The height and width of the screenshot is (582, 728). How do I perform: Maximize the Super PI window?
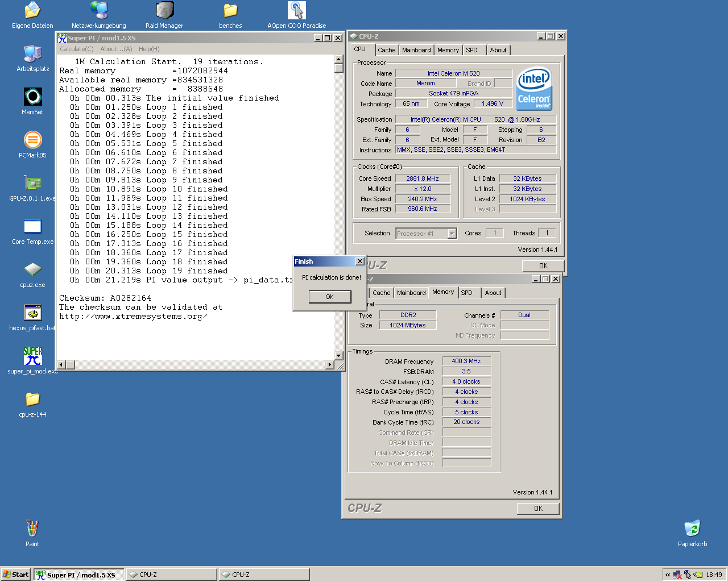coord(327,38)
